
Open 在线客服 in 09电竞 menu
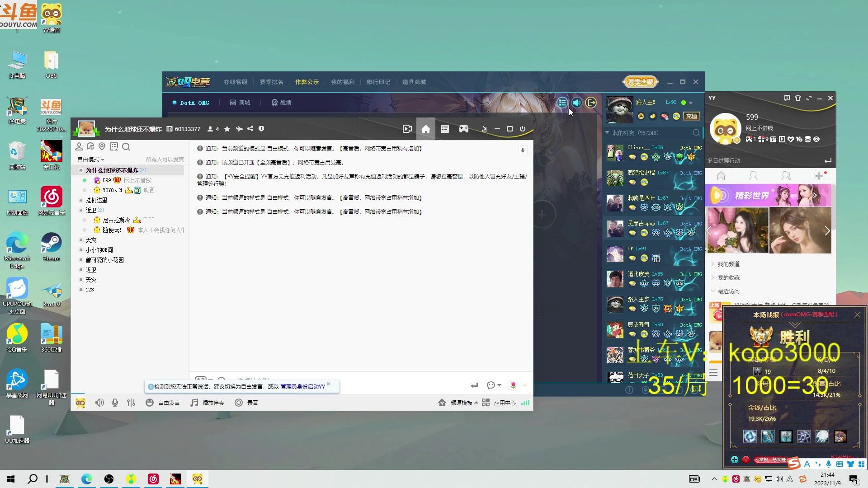236,82
